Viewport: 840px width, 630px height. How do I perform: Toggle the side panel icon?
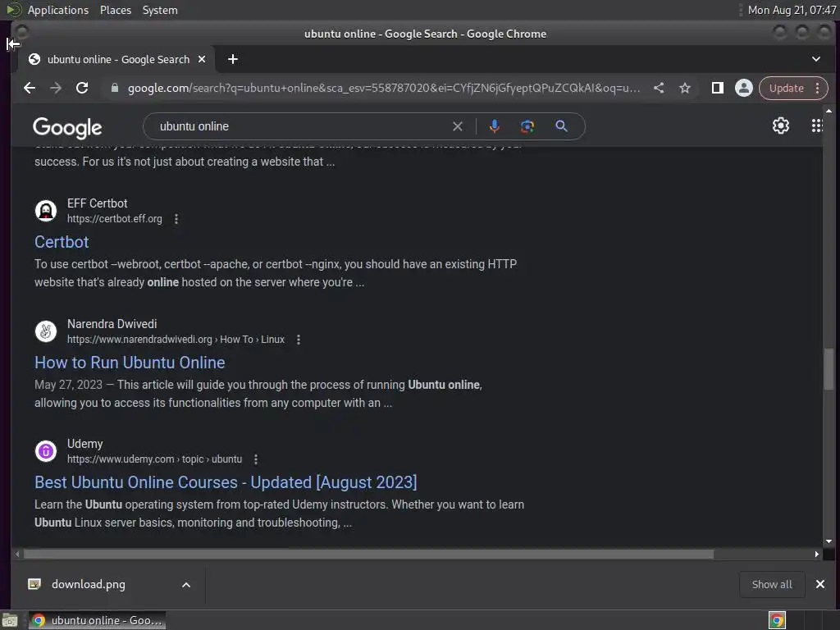[x=717, y=88]
